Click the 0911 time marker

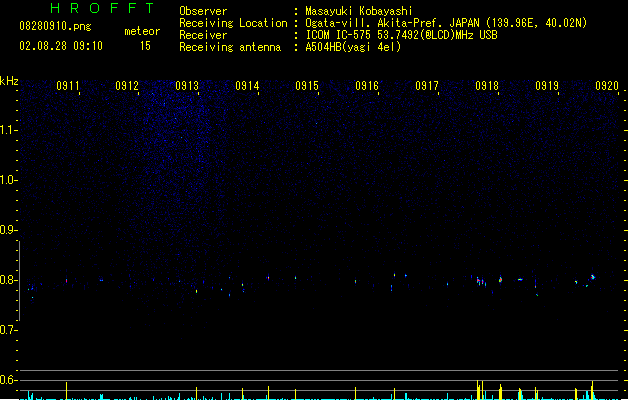(x=67, y=86)
